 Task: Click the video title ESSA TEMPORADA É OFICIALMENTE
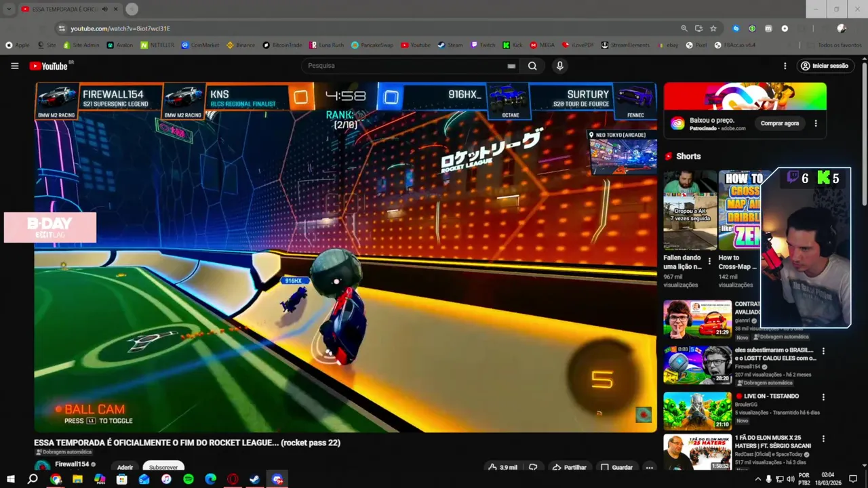click(x=187, y=443)
